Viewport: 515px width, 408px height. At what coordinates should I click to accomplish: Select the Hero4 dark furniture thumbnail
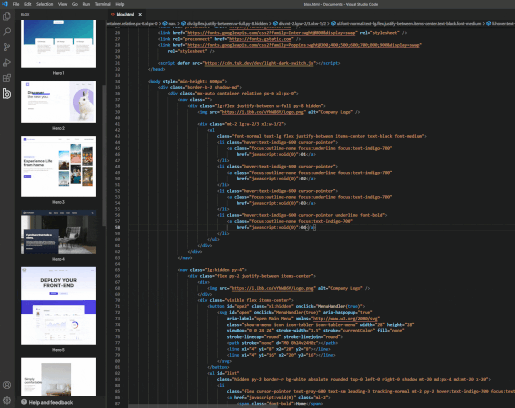58,232
